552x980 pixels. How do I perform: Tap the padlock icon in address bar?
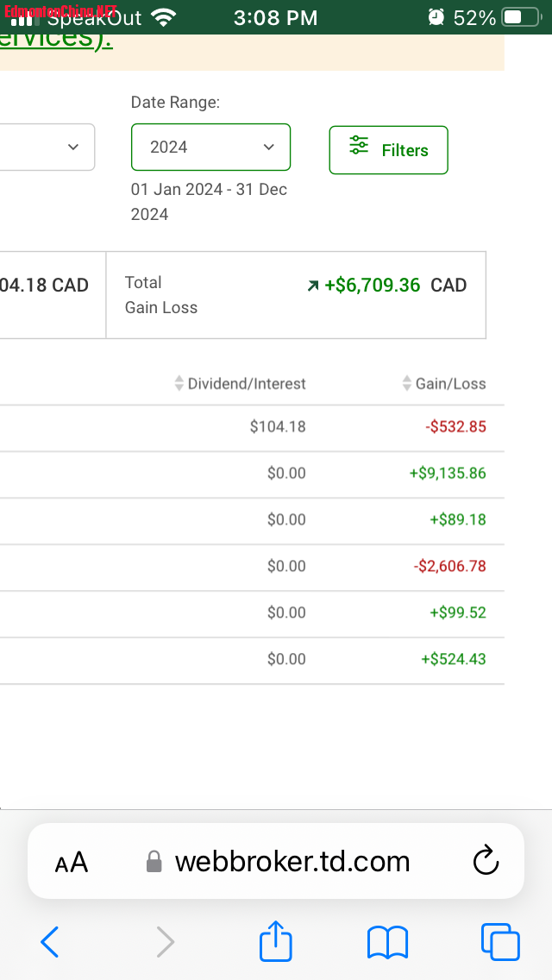click(x=154, y=862)
